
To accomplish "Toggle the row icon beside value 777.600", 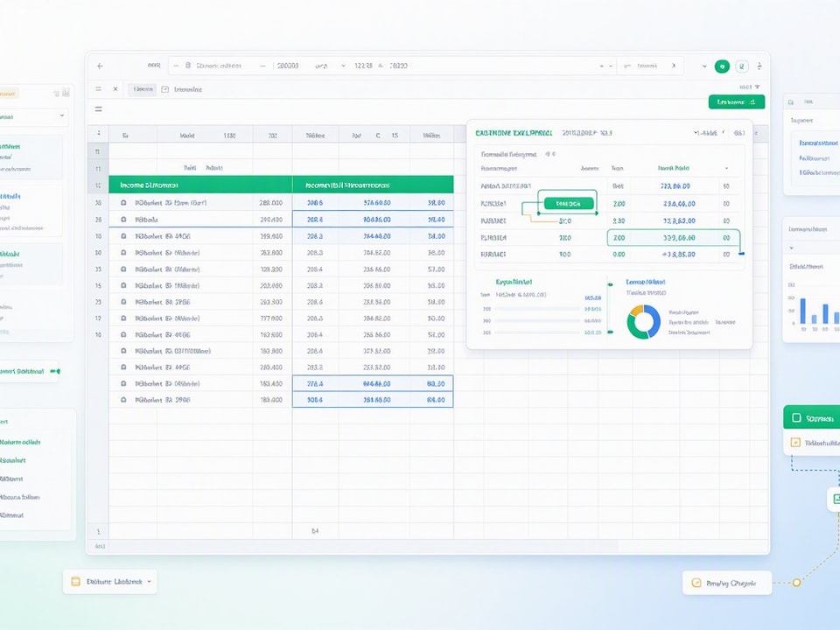I will (123, 318).
